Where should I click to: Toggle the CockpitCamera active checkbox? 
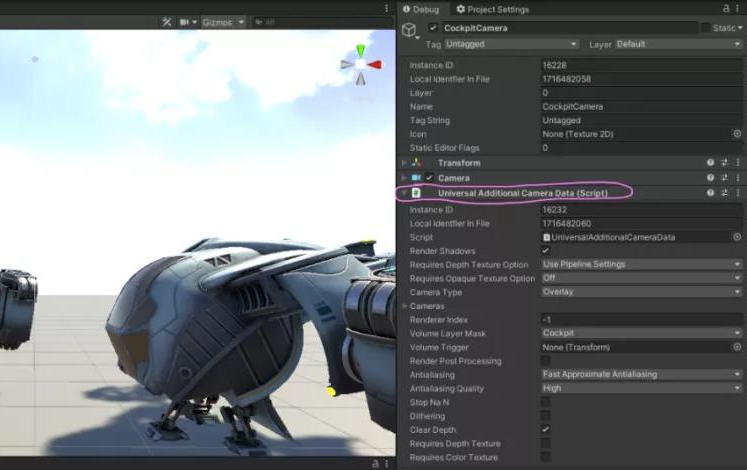[x=433, y=28]
